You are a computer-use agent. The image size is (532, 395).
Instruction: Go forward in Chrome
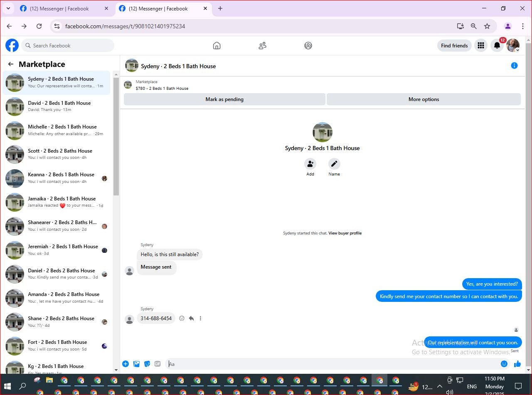[24, 26]
